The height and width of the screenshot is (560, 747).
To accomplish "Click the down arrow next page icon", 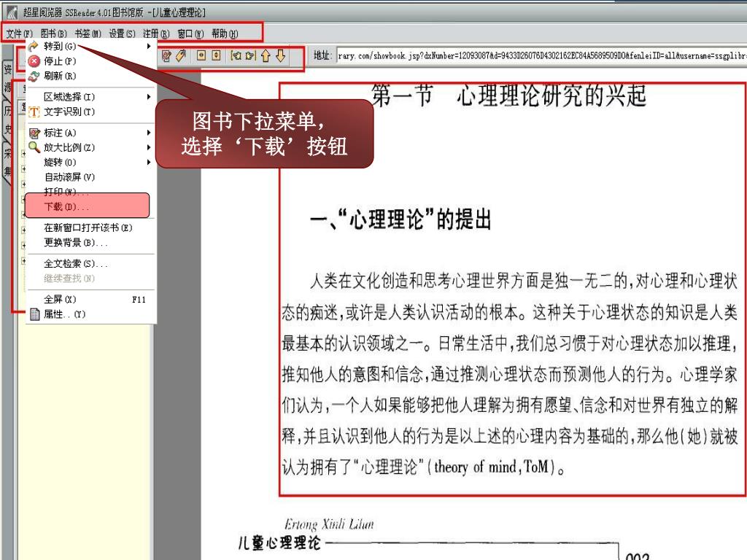I will (281, 56).
